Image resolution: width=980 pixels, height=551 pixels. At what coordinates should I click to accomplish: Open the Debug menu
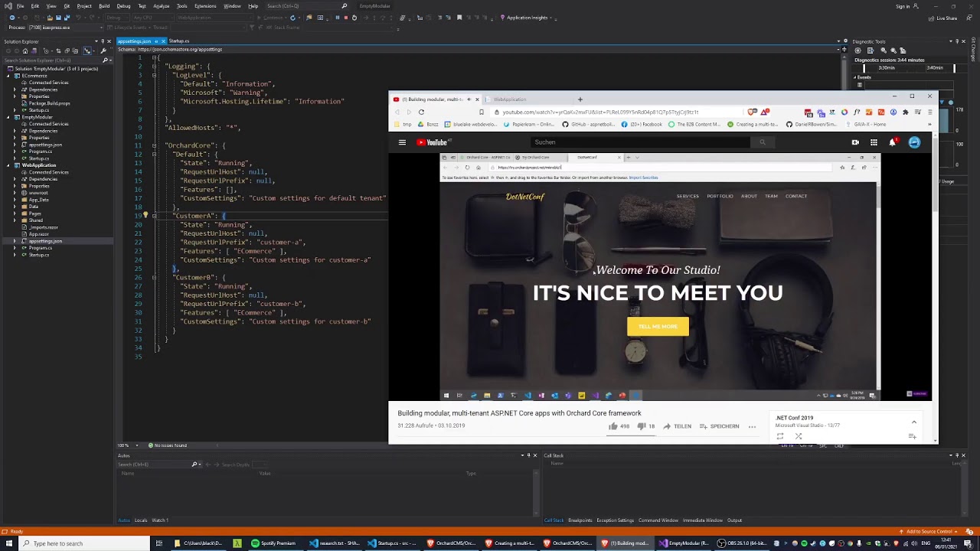click(x=123, y=5)
